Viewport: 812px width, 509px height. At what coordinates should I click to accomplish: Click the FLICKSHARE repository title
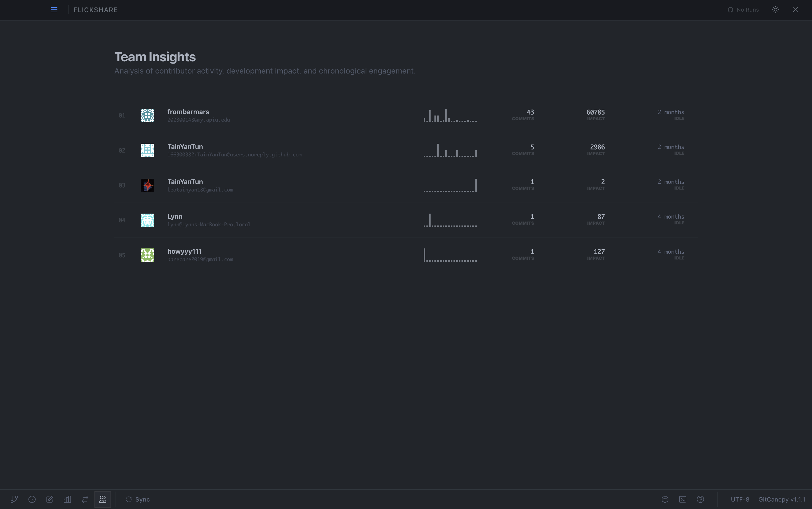point(96,10)
